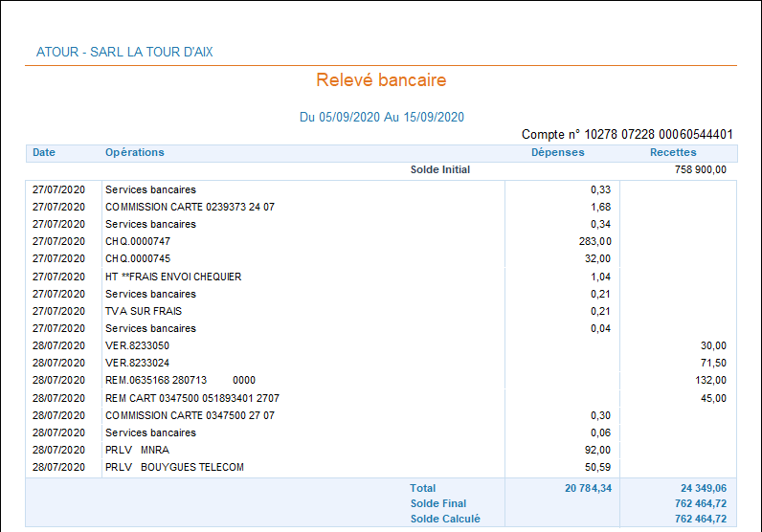The width and height of the screenshot is (762, 532).
Task: Select the CHQ.0000747 operation
Action: click(138, 241)
